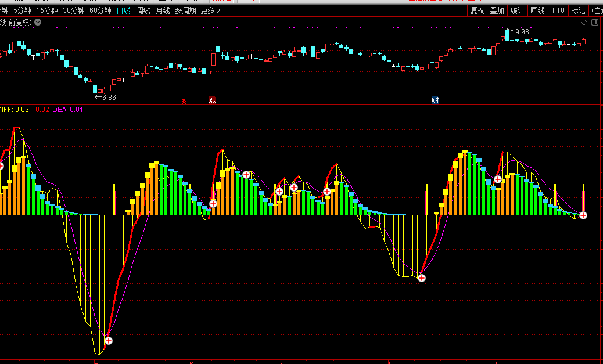The width and height of the screenshot is (603, 364).
Task: Open the 前复权 dropdown arrow
Action: click(x=38, y=22)
